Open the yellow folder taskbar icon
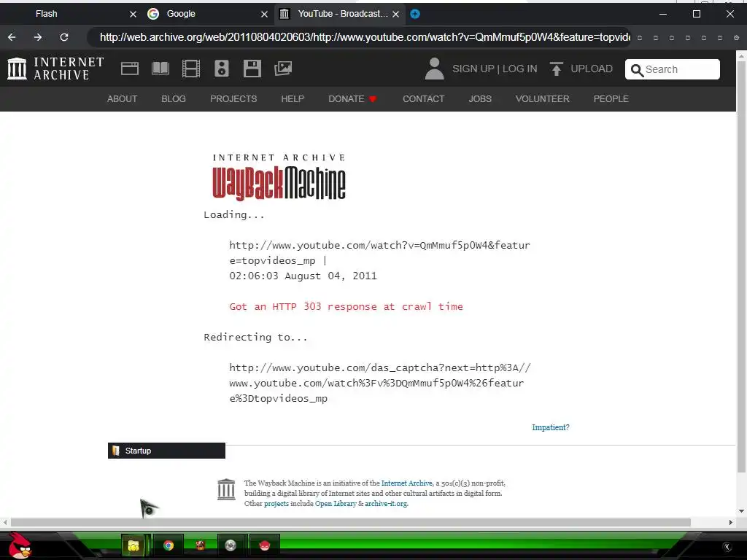Viewport: 747px width, 560px height. [133, 545]
